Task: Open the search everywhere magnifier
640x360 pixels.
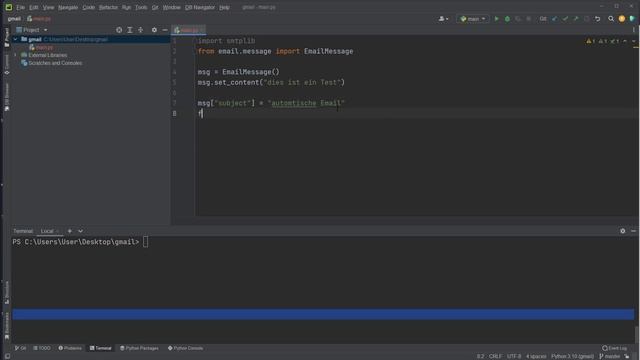Action: click(x=611, y=19)
